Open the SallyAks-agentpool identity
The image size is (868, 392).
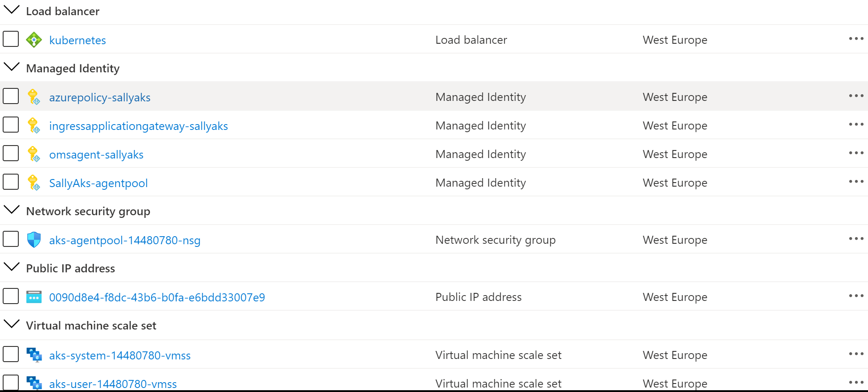(98, 183)
